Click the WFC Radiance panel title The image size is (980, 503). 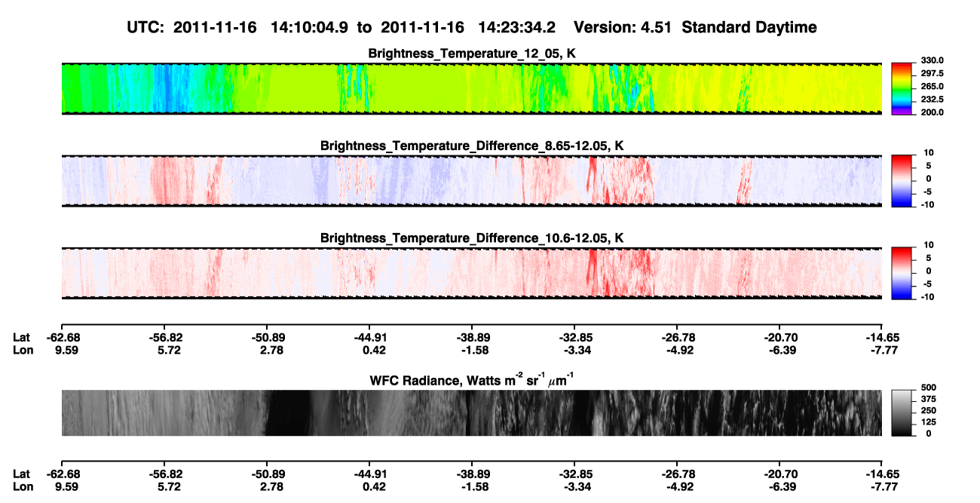473,380
